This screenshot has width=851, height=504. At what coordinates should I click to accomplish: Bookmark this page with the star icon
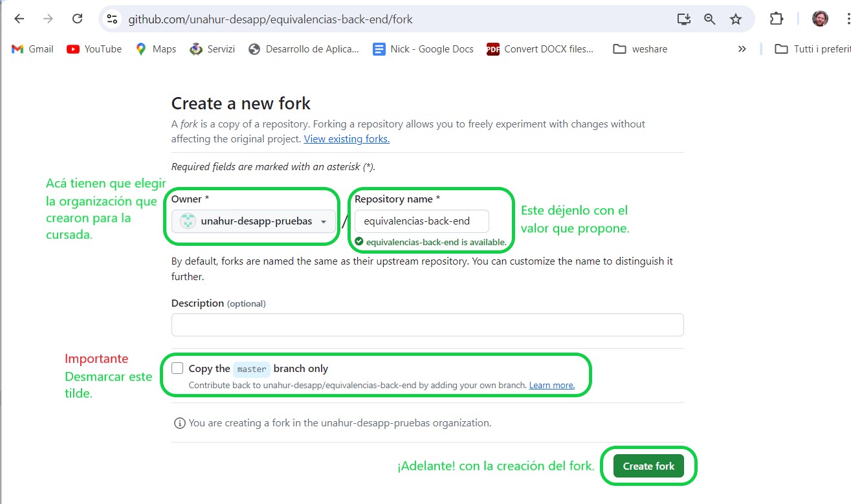[736, 19]
